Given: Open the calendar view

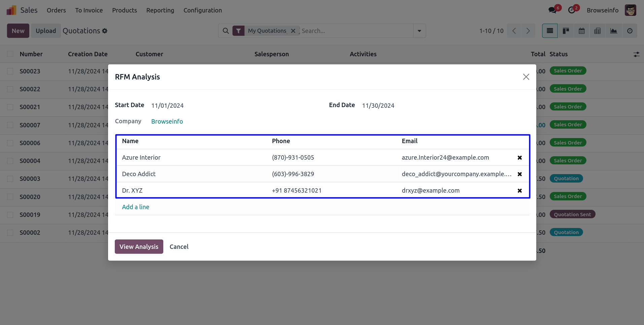Looking at the screenshot, I should coord(581,31).
